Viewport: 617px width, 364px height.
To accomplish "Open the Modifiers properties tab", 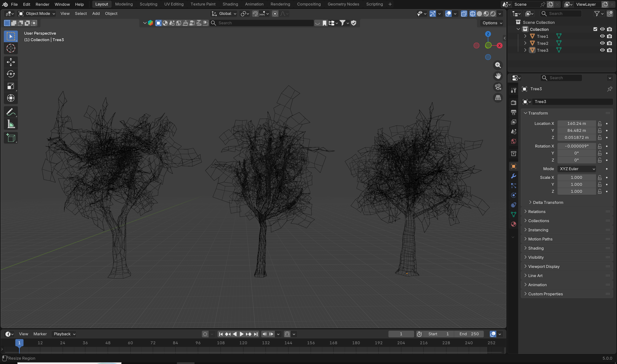I will (513, 176).
